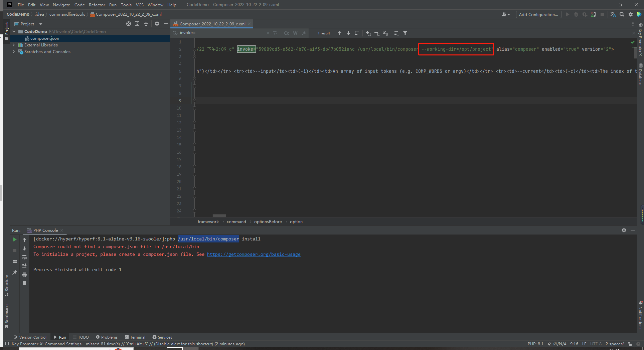Click the commandlinetools breadcrumb
The height and width of the screenshot is (350, 644).
tap(67, 14)
